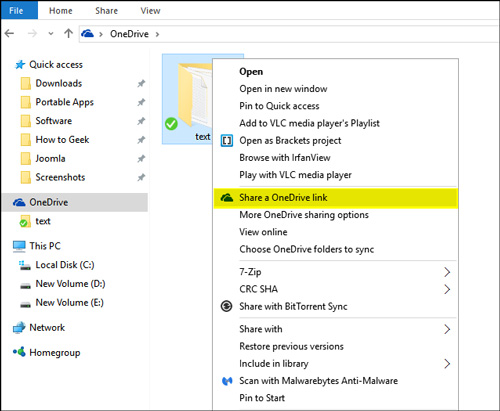Screen dimensions: 500x411
Task: Expand the CRC SHA submenu arrow
Action: click(x=447, y=289)
